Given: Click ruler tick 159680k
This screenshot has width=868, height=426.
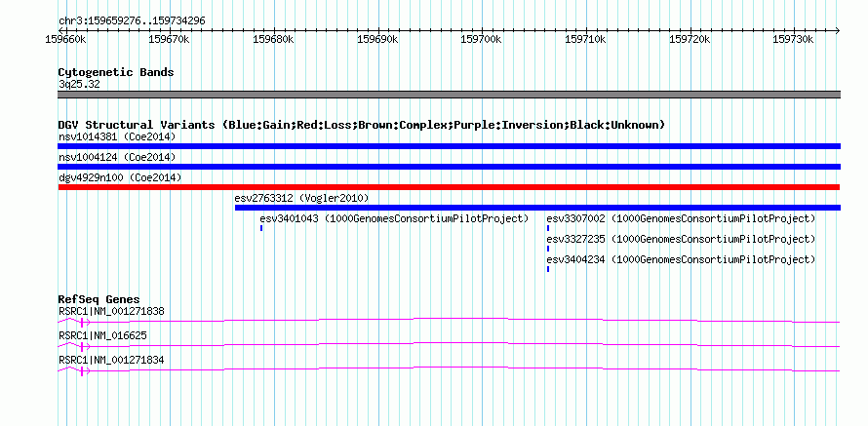Looking at the screenshot, I should point(273,39).
